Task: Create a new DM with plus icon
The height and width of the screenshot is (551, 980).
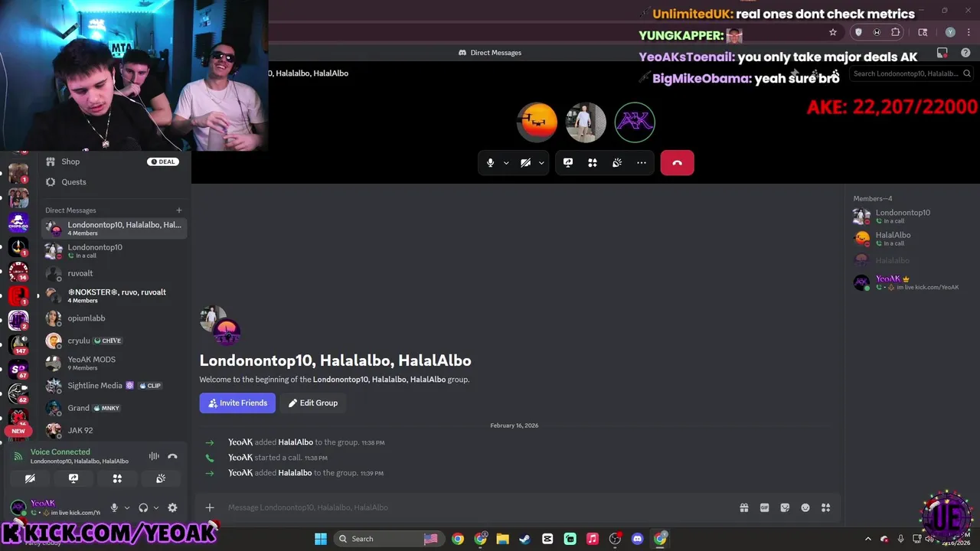Action: [179, 210]
